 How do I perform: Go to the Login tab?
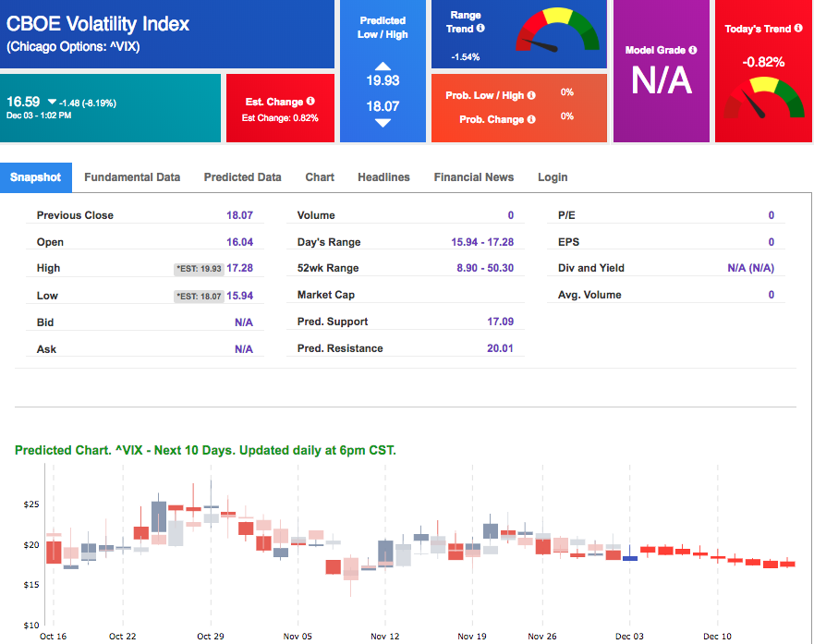tap(553, 177)
